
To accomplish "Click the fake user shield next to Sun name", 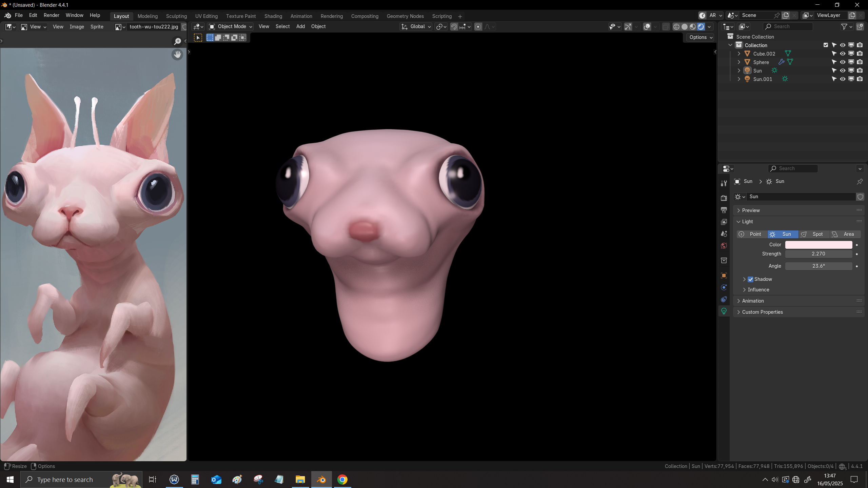I will point(860,197).
